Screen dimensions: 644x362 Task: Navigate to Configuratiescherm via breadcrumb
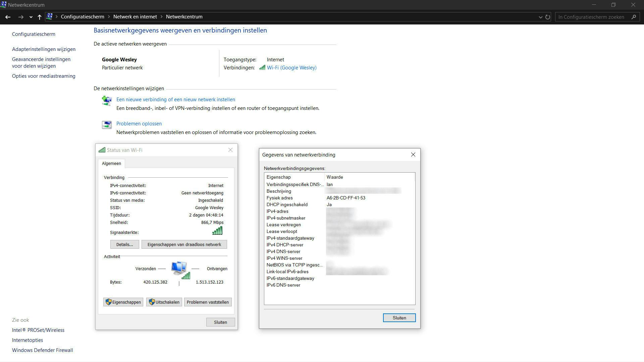(82, 16)
